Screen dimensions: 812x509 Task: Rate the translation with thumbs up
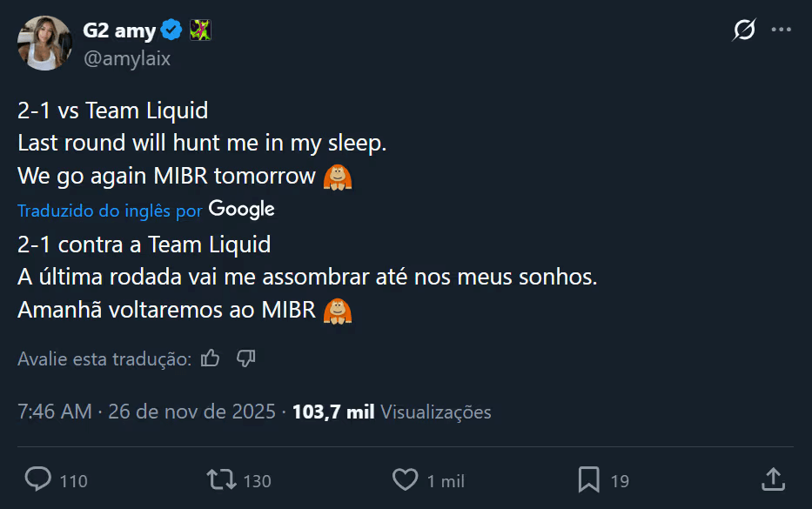210,358
